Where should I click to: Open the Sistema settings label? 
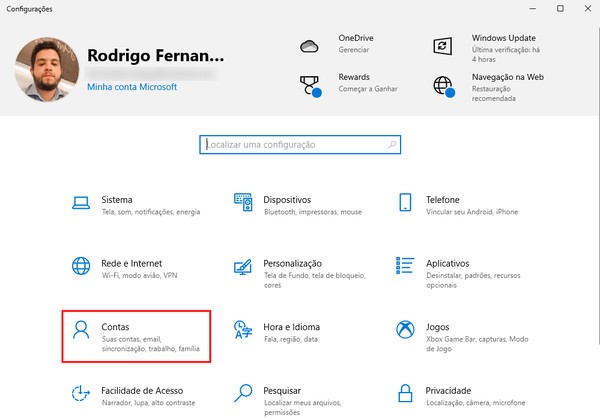(117, 200)
